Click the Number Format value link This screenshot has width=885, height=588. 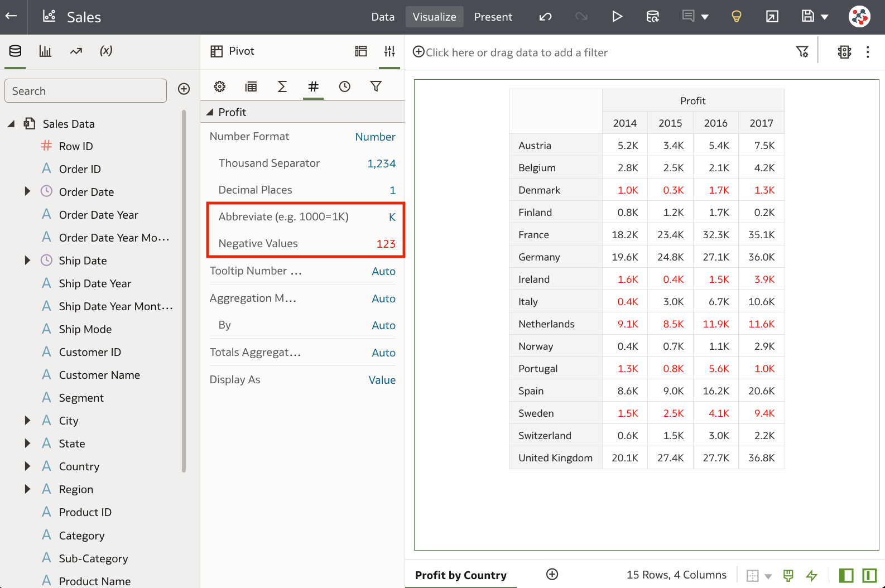(x=375, y=137)
